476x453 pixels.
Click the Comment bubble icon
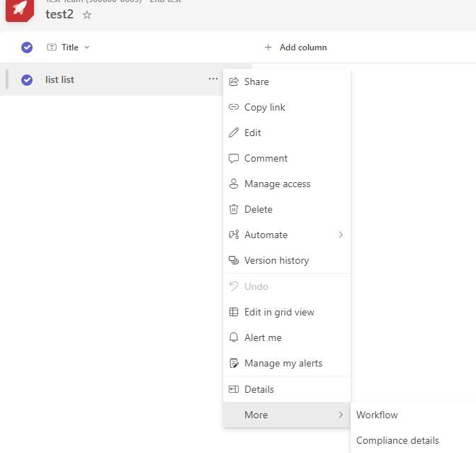(234, 158)
